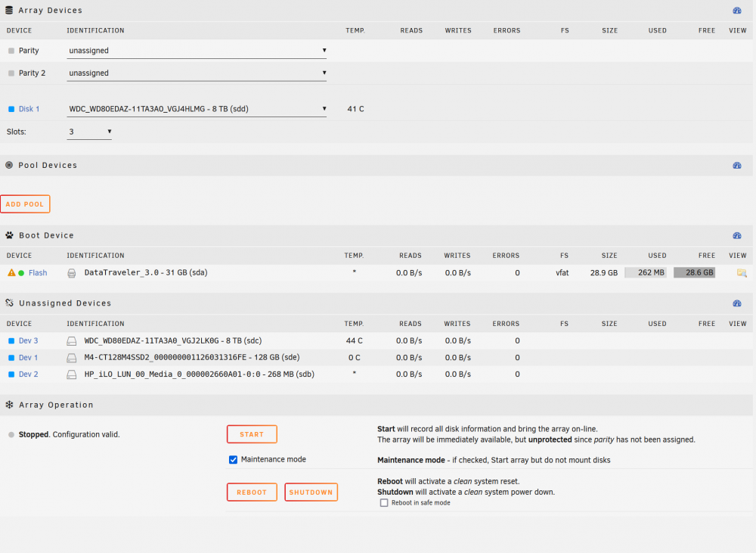This screenshot has width=756, height=553.
Task: Change the Slots count dropdown
Action: click(x=89, y=132)
